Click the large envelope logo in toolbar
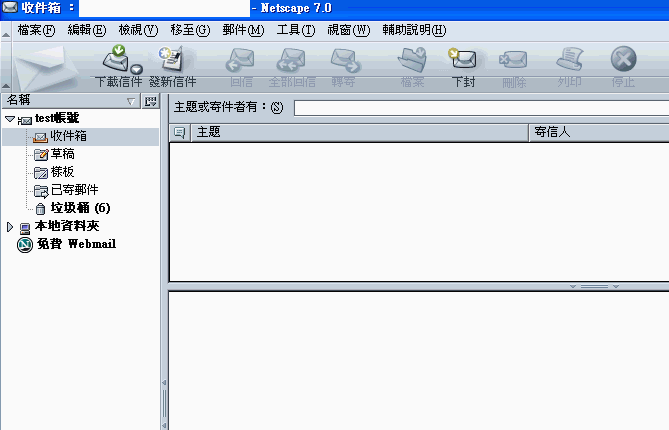This screenshot has width=669, height=430. (45, 68)
